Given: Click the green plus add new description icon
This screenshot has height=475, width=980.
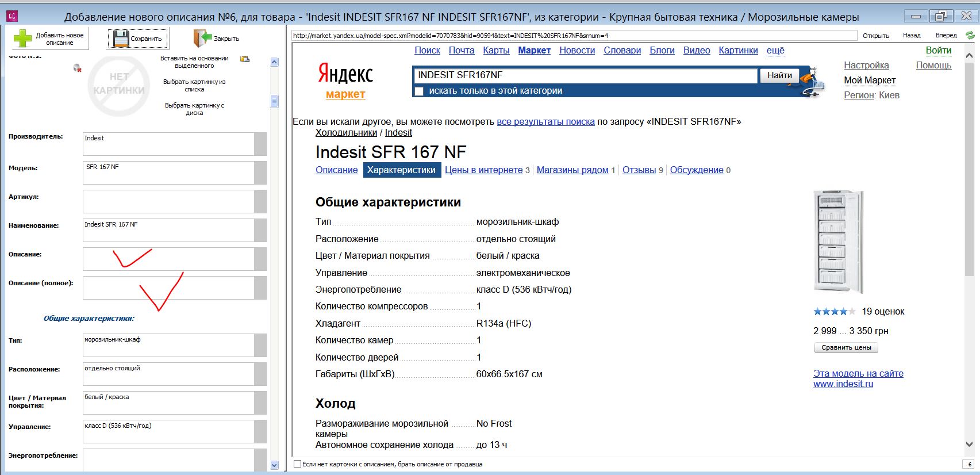Looking at the screenshot, I should (x=22, y=39).
